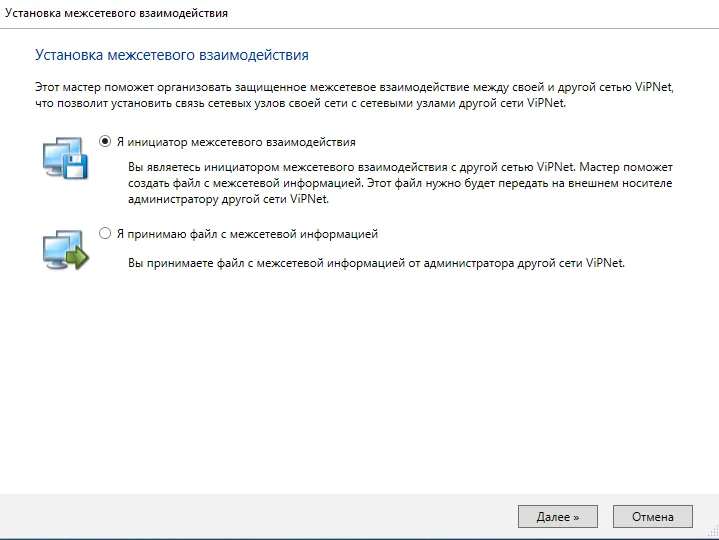Select the 'Я принимаю файл' radio button
Image resolution: width=719 pixels, height=540 pixels.
point(105,234)
